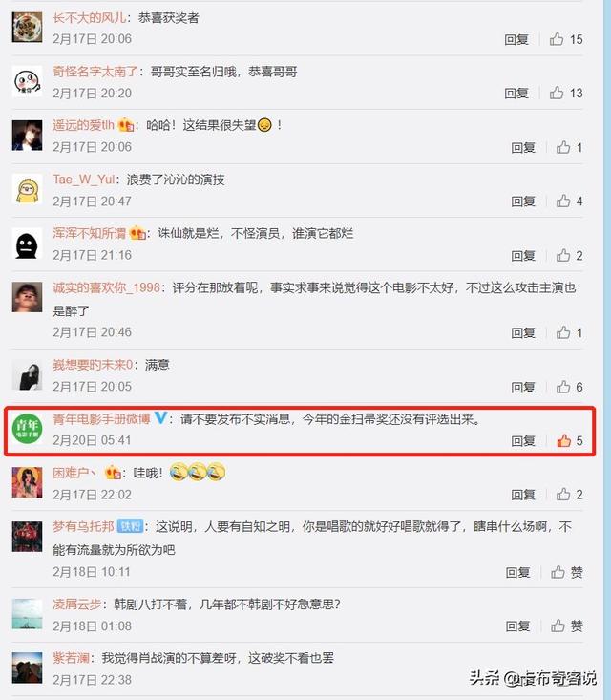The height and width of the screenshot is (700, 611).
Task: Open the 铁粉 badge next to 梦有乌托邦
Action: pyautogui.click(x=130, y=526)
